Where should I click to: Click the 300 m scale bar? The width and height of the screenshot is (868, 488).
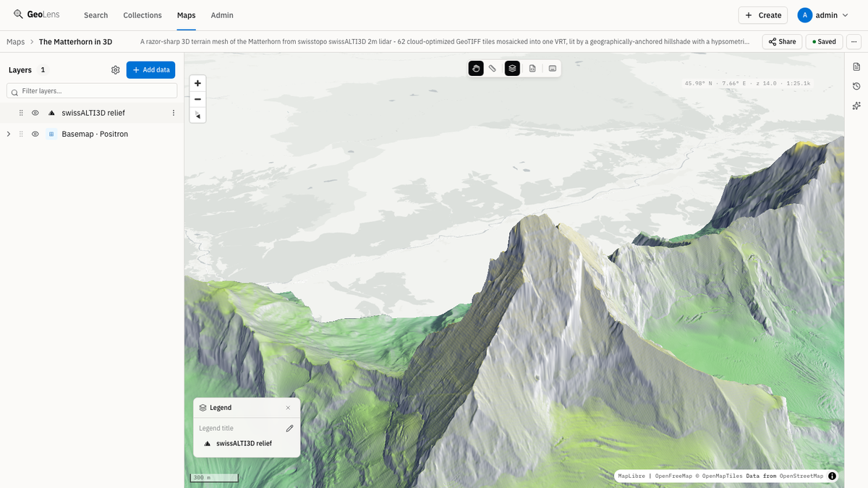coord(214,478)
